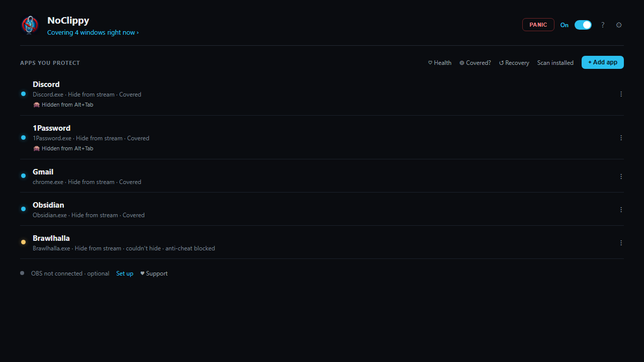644x362 pixels.
Task: Open Discord row's three-dot menu
Action: pyautogui.click(x=621, y=94)
